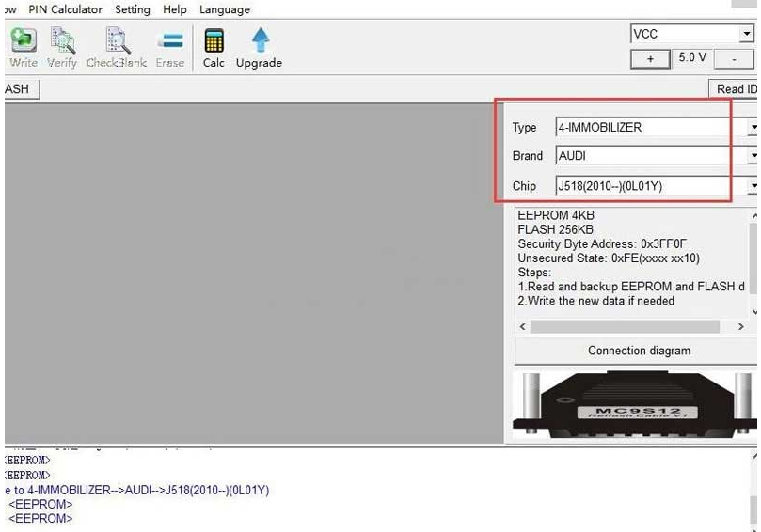Viewport: 761px width, 532px height.
Task: Click the 'EEPROM 4KB' info line
Action: 556,215
